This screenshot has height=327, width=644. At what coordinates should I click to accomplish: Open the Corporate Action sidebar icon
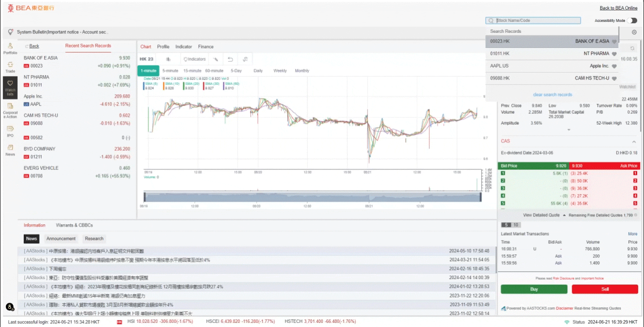[x=10, y=111]
